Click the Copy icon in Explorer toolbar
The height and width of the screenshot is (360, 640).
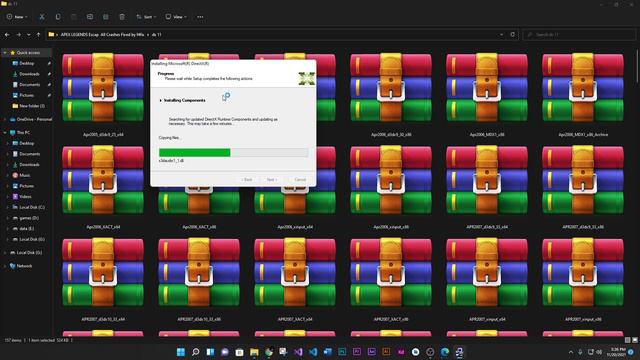tap(58, 17)
